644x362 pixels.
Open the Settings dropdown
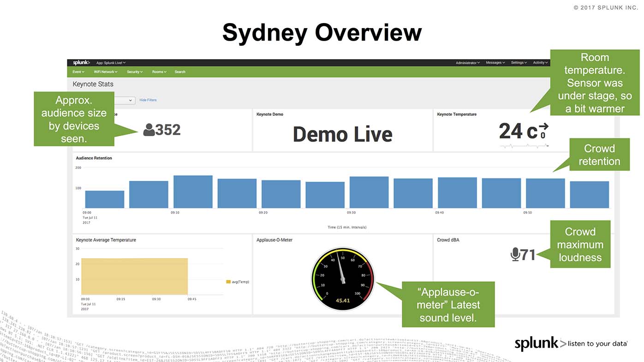[519, 63]
